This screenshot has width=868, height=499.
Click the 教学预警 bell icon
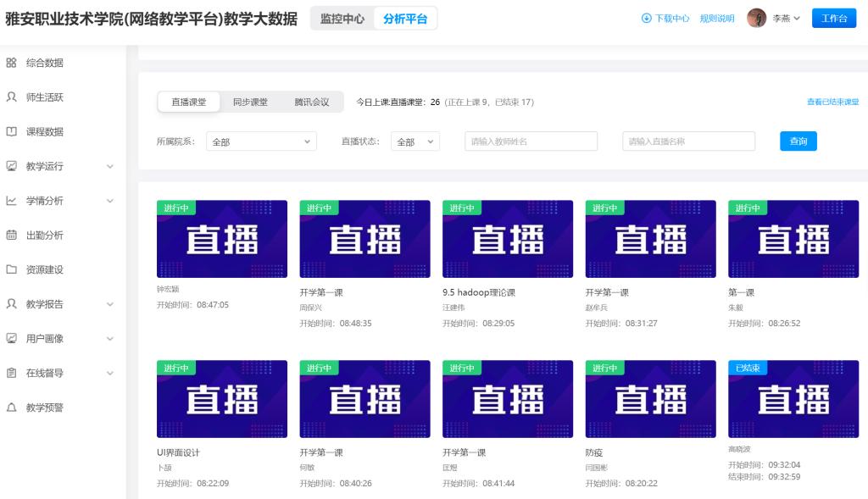12,408
